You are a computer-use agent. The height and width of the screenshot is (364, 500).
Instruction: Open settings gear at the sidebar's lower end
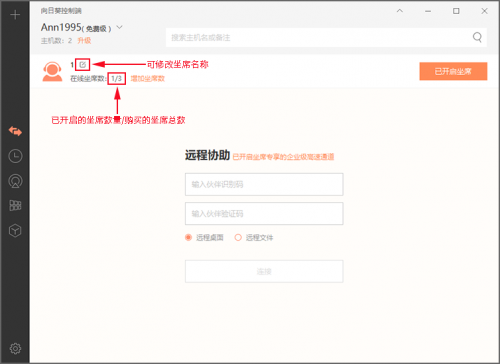pos(15,348)
